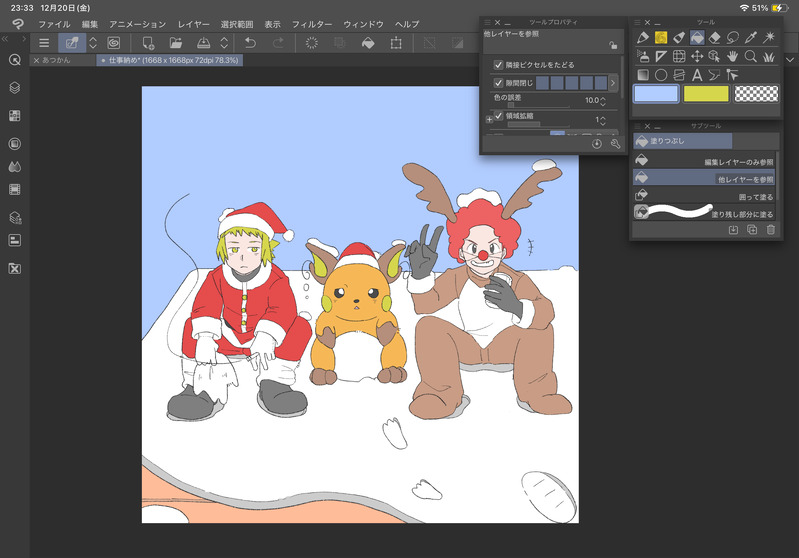Click the Fill bucket in command bar
This screenshot has width=799, height=558.
[368, 43]
